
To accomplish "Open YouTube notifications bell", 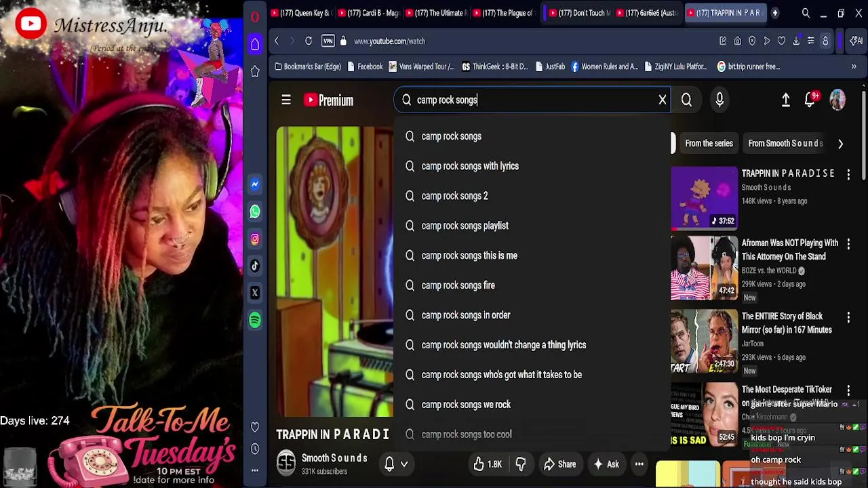I will 810,100.
